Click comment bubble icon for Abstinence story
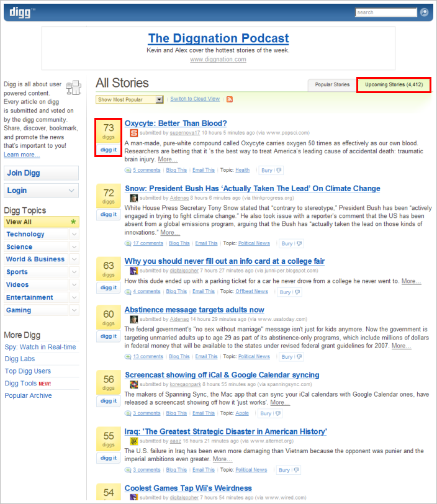 pos(128,356)
